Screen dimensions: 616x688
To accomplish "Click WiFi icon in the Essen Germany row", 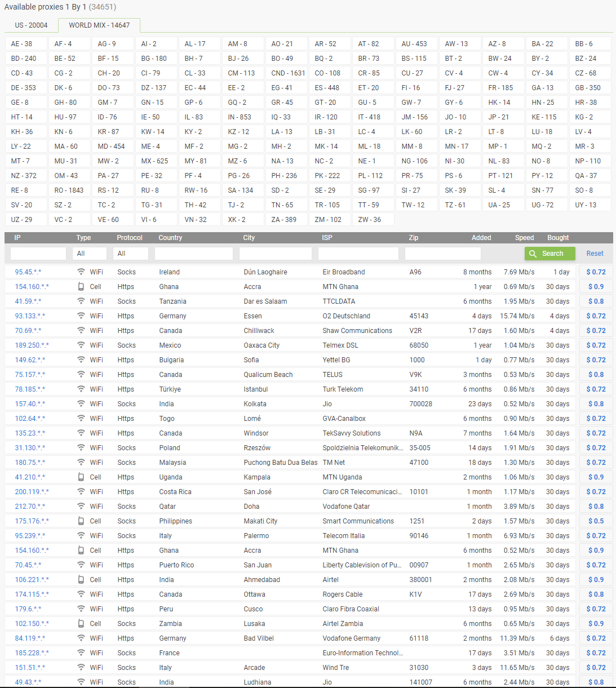I will click(81, 316).
